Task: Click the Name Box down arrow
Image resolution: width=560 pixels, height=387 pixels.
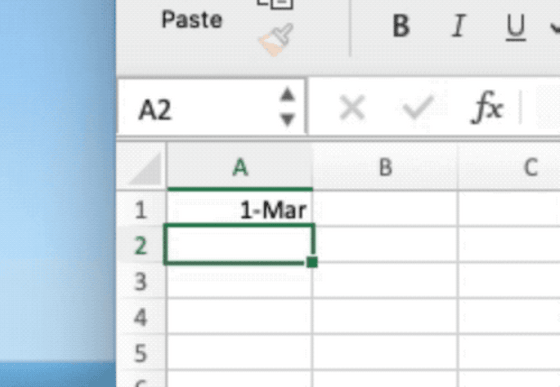Action: pos(288,119)
